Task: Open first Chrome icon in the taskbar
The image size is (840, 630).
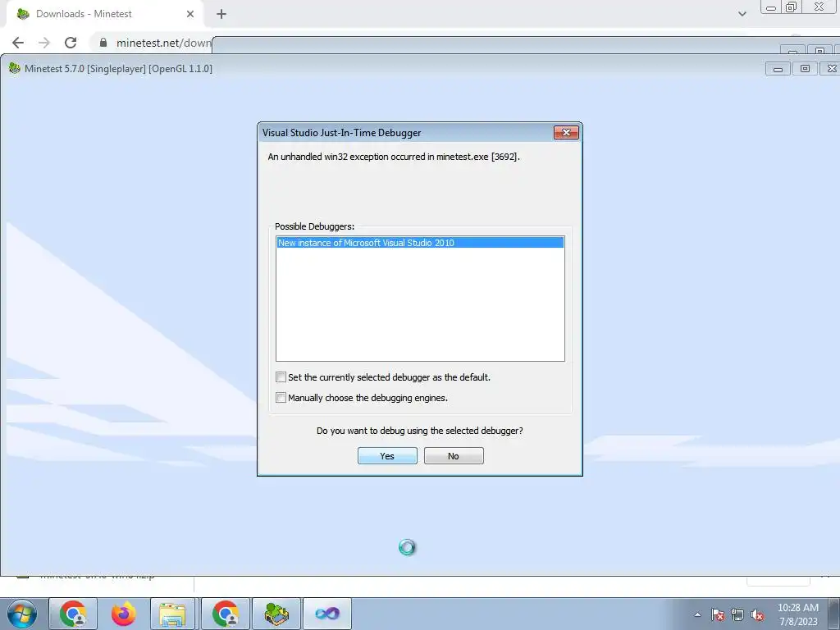Action: click(x=73, y=614)
